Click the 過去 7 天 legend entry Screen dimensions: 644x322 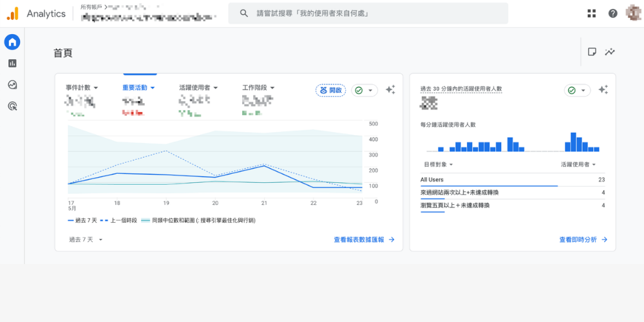coord(82,220)
